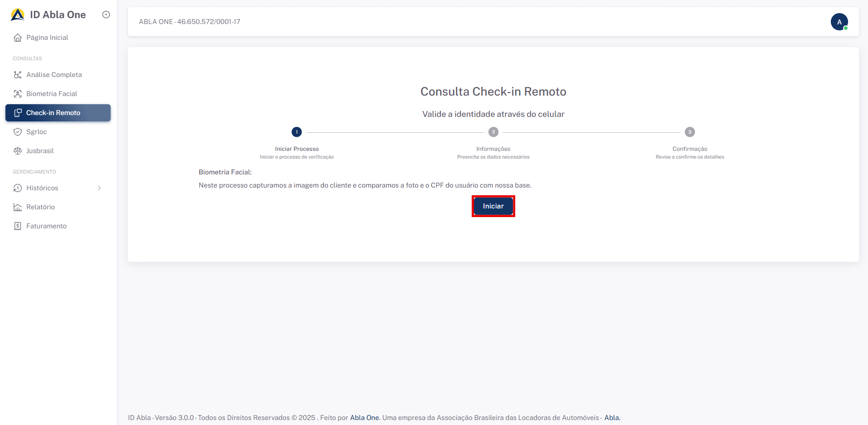Select the Sgrloc shield icon
Viewport: 868px width, 425px height.
[18, 132]
